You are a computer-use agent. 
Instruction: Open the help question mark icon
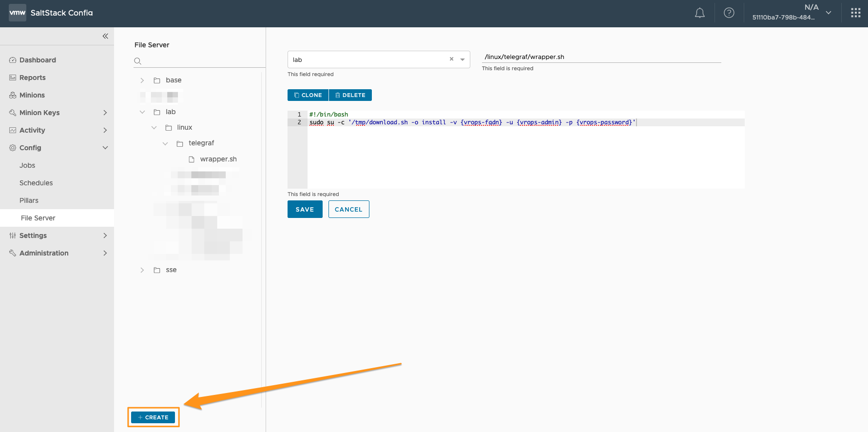click(x=729, y=13)
